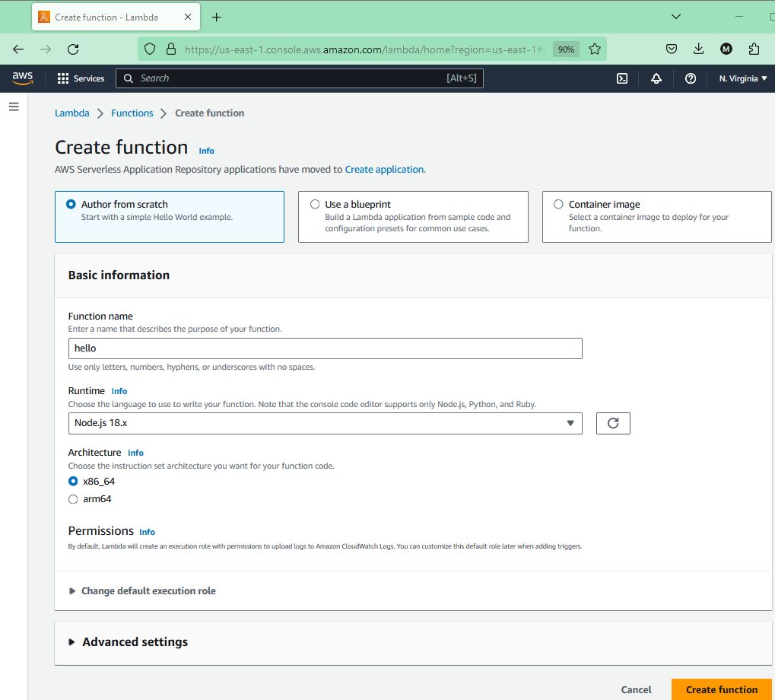Open the N. Virginia region selector

point(743,78)
